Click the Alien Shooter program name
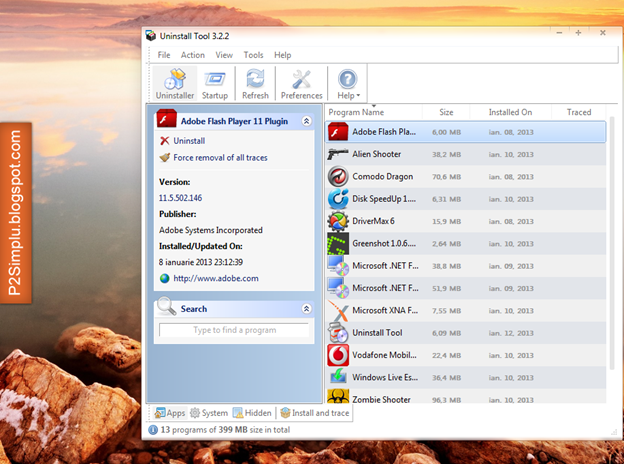 coord(376,154)
